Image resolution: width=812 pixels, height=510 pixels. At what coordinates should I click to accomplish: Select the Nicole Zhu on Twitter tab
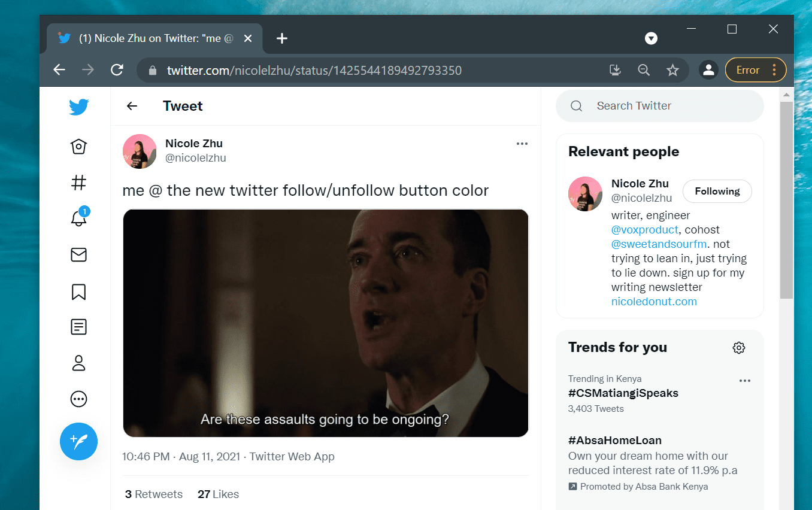point(154,38)
